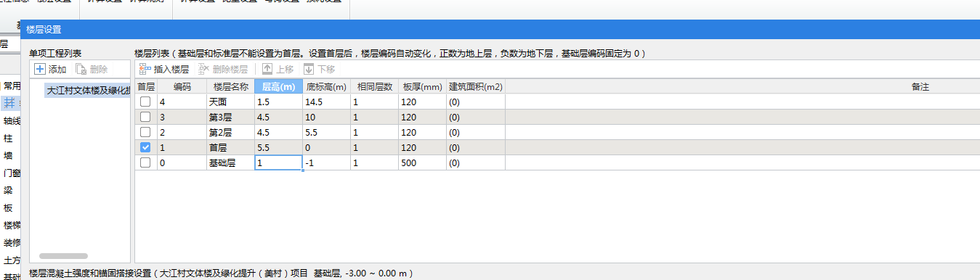The height and width of the screenshot is (280, 980).
Task: Click the 板厚 value 120 for 天面
Action: [x=422, y=102]
